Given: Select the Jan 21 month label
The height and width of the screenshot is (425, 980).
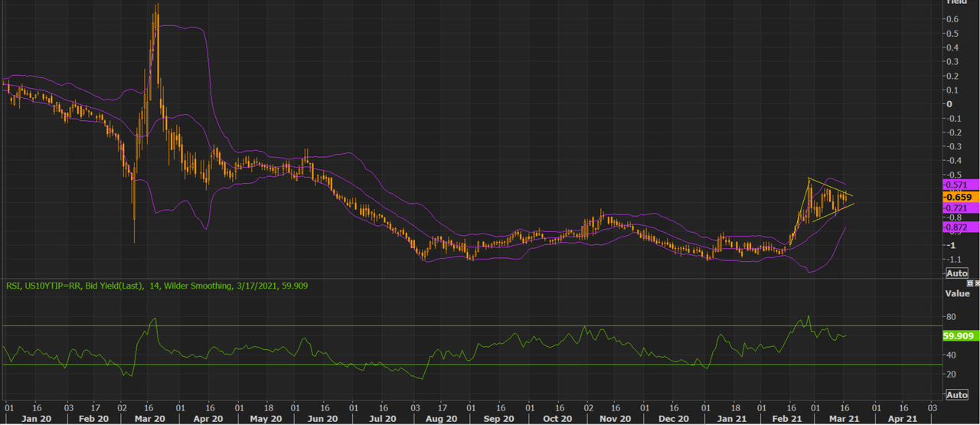Looking at the screenshot, I should click(x=733, y=419).
